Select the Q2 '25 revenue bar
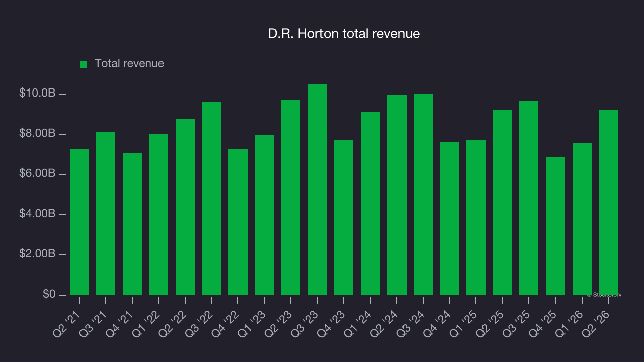The width and height of the screenshot is (644, 362). [503, 202]
